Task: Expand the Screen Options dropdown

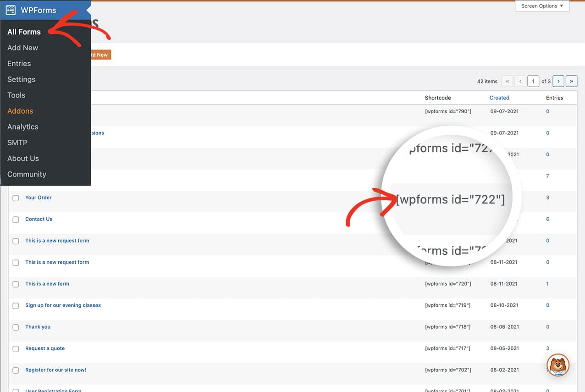Action: (x=542, y=6)
